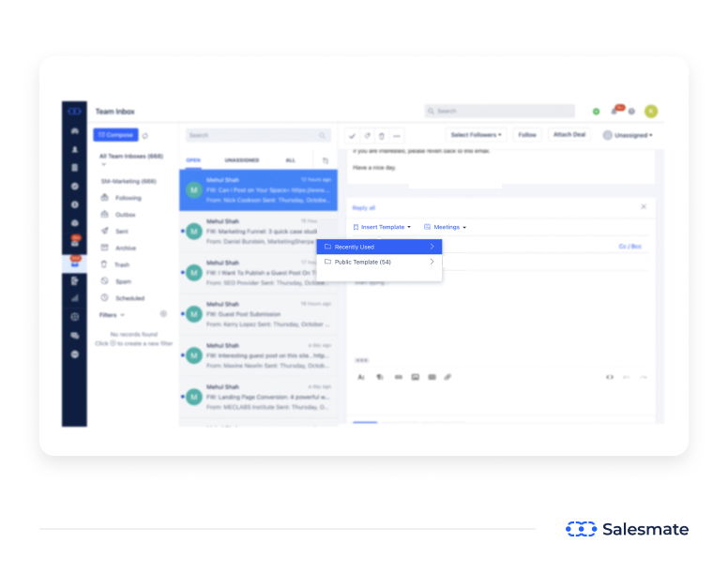Click the Salesmate logo at sidebar top
728x574 pixels.
(x=74, y=112)
